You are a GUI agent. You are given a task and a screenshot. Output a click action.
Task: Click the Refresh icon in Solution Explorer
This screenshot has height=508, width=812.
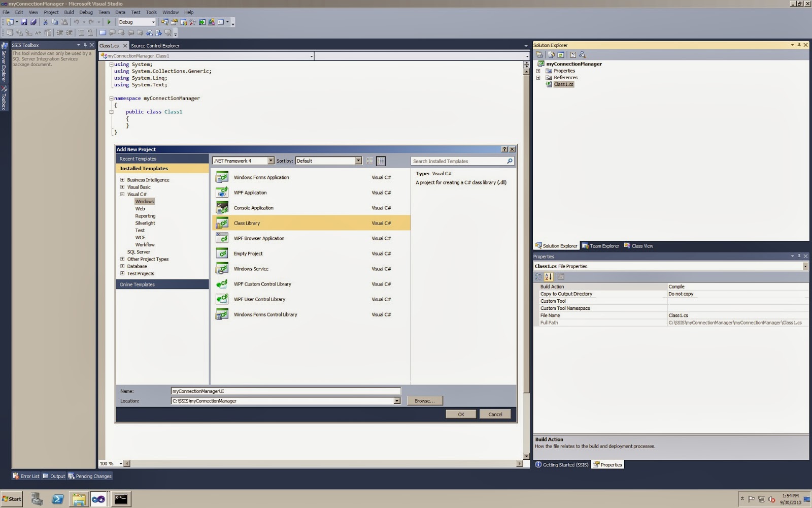[561, 54]
